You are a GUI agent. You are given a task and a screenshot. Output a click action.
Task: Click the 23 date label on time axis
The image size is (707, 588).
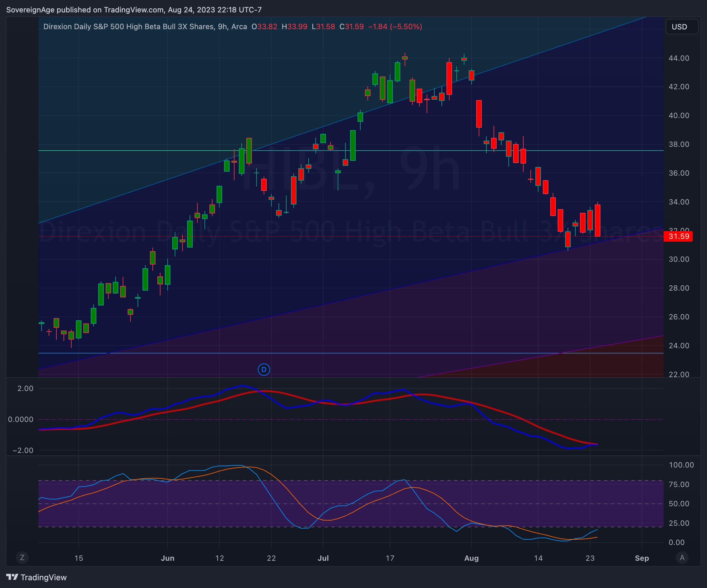coord(590,558)
